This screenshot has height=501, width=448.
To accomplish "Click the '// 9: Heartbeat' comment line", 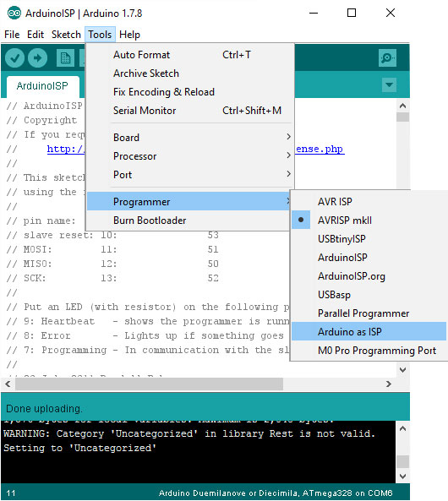I will (x=148, y=321).
